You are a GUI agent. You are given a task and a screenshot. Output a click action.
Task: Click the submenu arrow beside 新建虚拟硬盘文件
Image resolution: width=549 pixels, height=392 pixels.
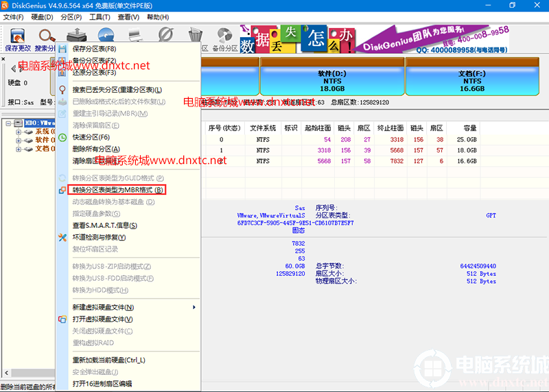point(194,308)
